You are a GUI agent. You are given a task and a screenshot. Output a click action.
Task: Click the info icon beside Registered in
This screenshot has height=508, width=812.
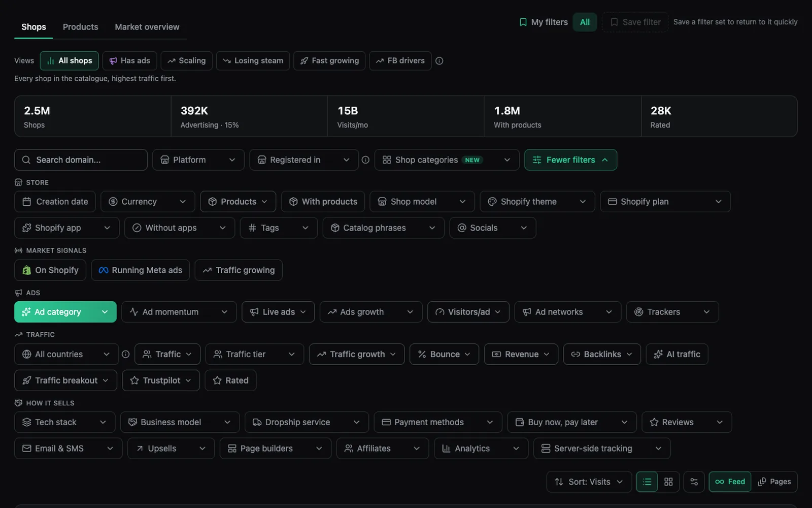click(x=365, y=160)
